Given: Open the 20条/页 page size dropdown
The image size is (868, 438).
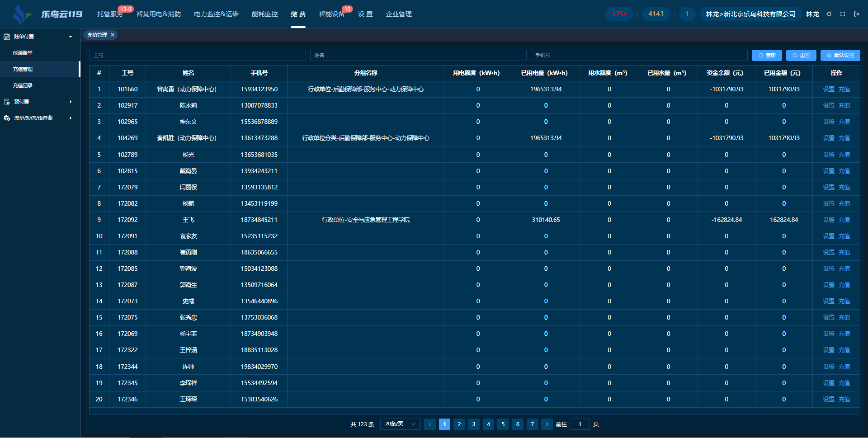Looking at the screenshot, I should [400, 424].
